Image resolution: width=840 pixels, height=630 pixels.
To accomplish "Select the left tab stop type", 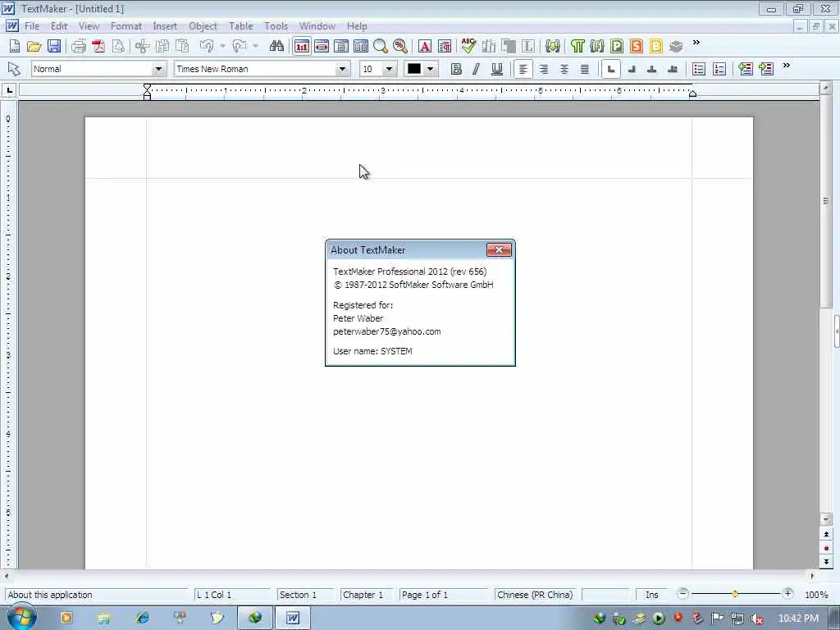I will pos(610,69).
